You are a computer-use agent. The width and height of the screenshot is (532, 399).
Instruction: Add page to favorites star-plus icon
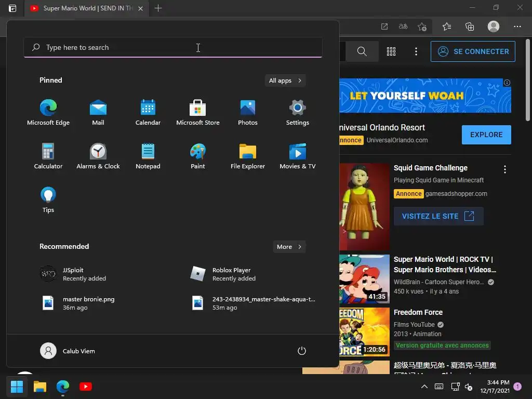coord(422,26)
